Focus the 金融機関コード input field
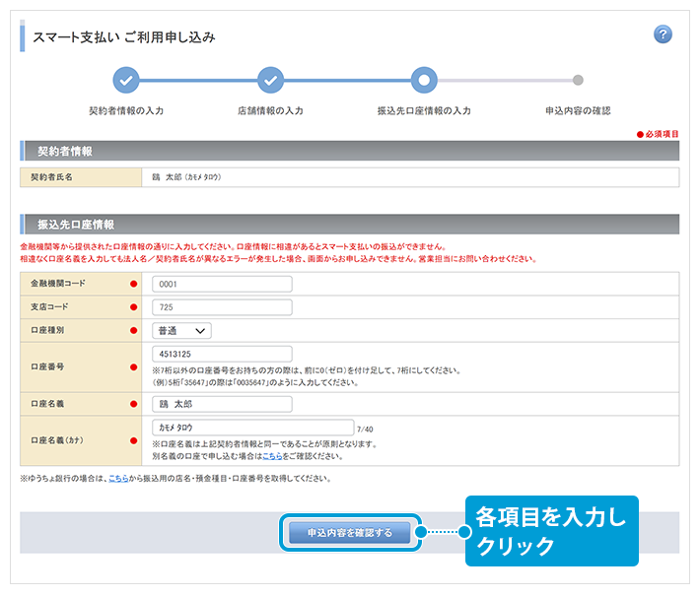This screenshot has height=597, width=700. pyautogui.click(x=222, y=284)
